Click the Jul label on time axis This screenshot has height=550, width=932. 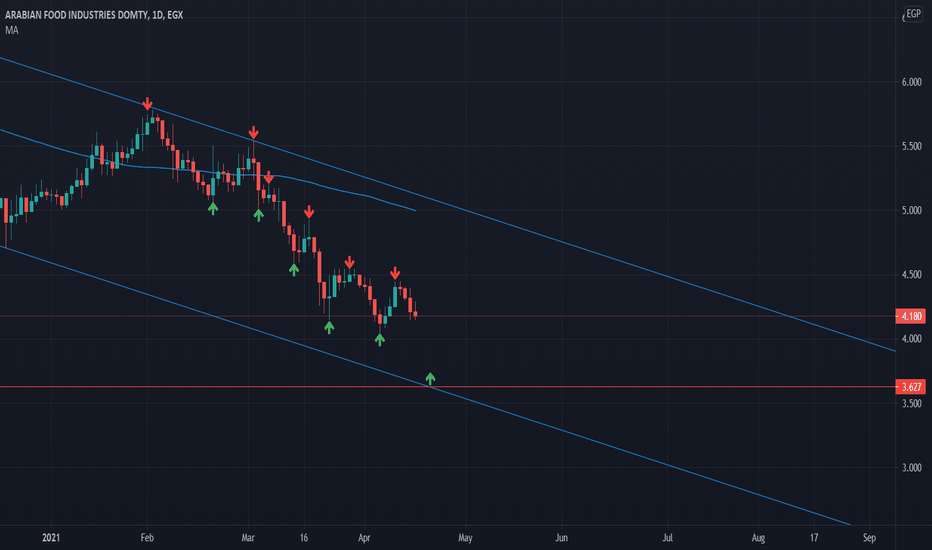667,538
